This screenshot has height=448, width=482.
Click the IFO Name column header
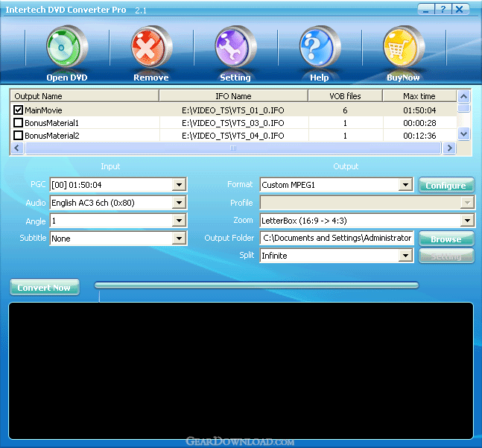point(234,96)
